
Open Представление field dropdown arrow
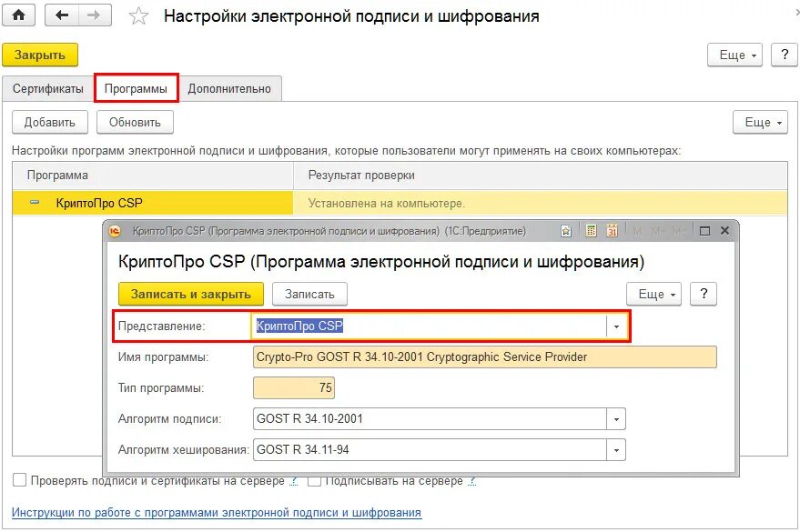(x=616, y=326)
